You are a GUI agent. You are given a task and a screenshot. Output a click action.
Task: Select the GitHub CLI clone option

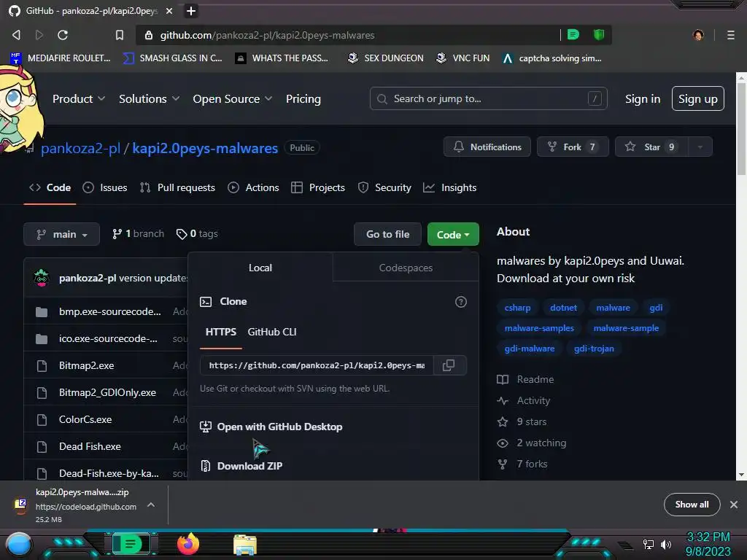point(272,332)
